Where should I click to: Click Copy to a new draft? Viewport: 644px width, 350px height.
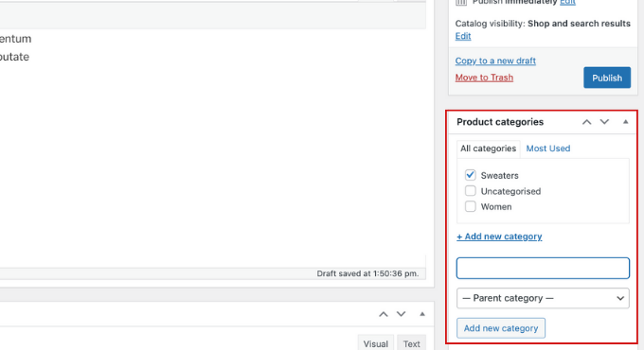pos(495,61)
